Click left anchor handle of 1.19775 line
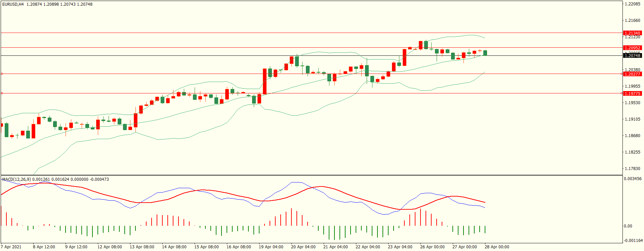The width and height of the screenshot is (644, 251). 2,93
